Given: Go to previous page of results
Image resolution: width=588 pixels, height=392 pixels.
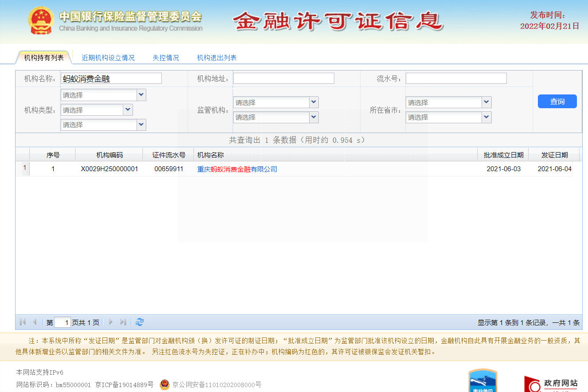Looking at the screenshot, I should (x=35, y=322).
